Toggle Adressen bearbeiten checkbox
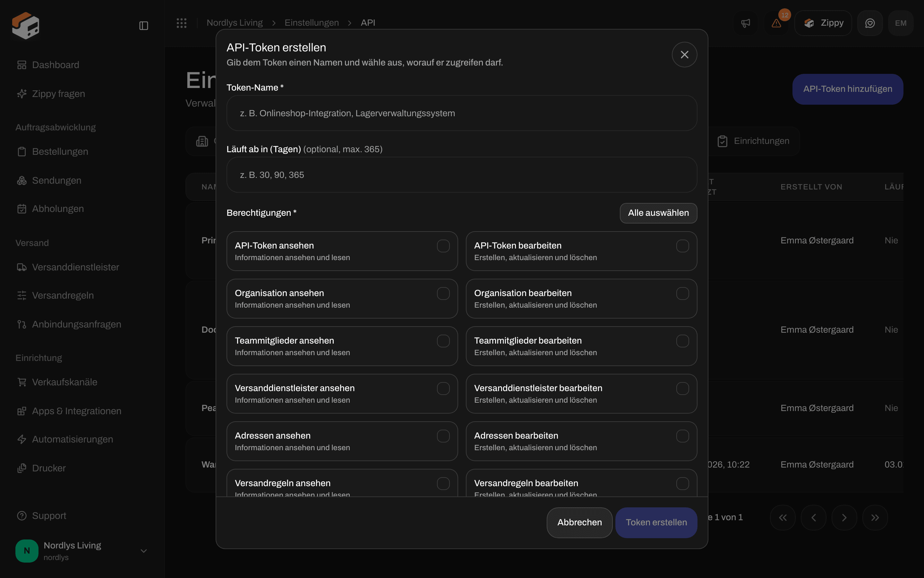The height and width of the screenshot is (578, 924). pyautogui.click(x=682, y=436)
